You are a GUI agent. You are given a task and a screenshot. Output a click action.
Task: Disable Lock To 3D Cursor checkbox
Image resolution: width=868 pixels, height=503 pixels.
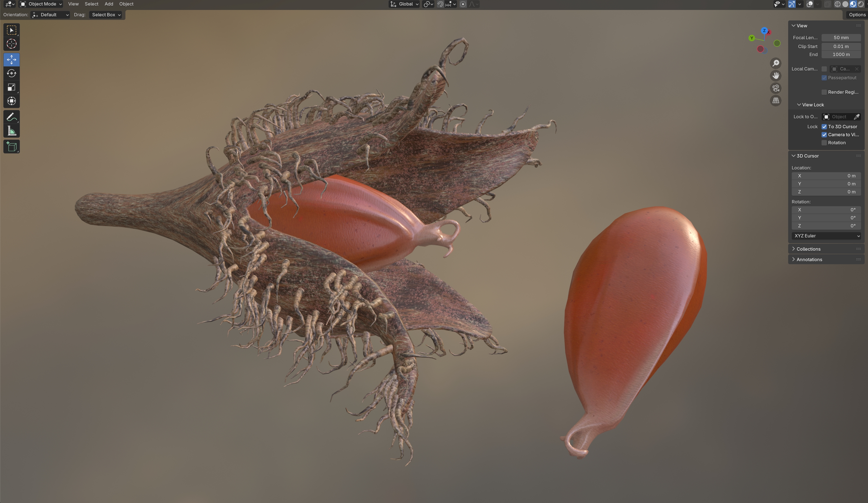click(x=824, y=127)
